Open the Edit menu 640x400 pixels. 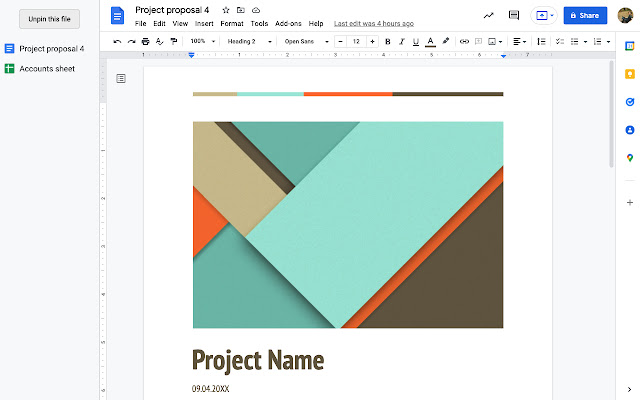click(159, 23)
